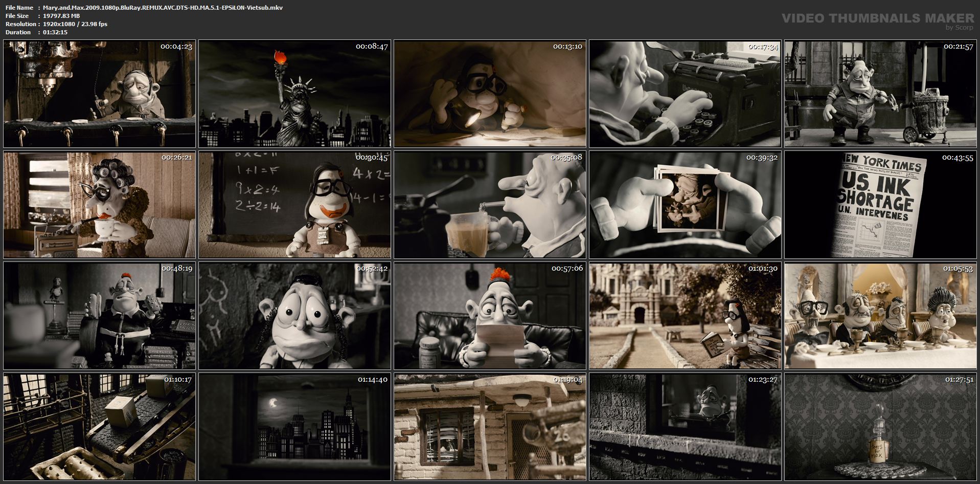The height and width of the screenshot is (484, 980).
Task: Click the wide-eyed face thumbnail at 00:52:42
Action: 294,316
